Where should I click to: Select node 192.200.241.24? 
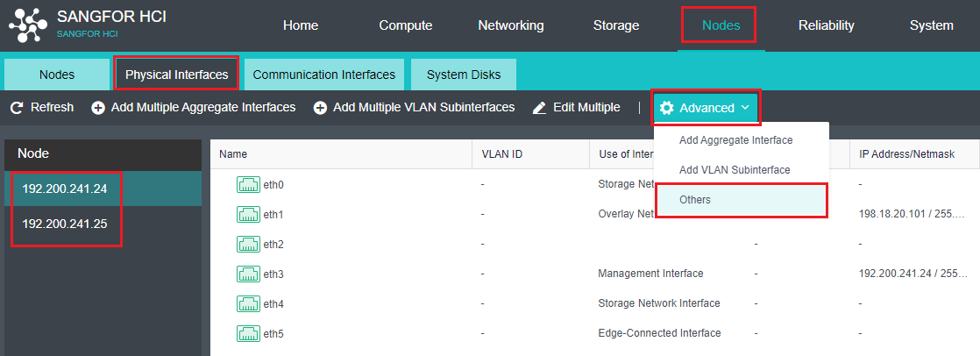103,189
